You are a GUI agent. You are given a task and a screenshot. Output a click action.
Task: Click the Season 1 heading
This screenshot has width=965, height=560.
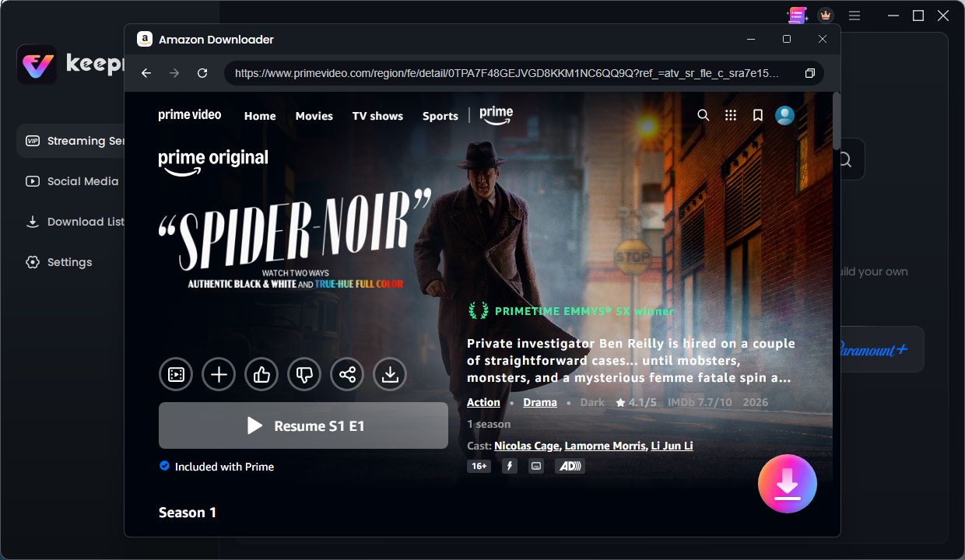[x=188, y=513]
